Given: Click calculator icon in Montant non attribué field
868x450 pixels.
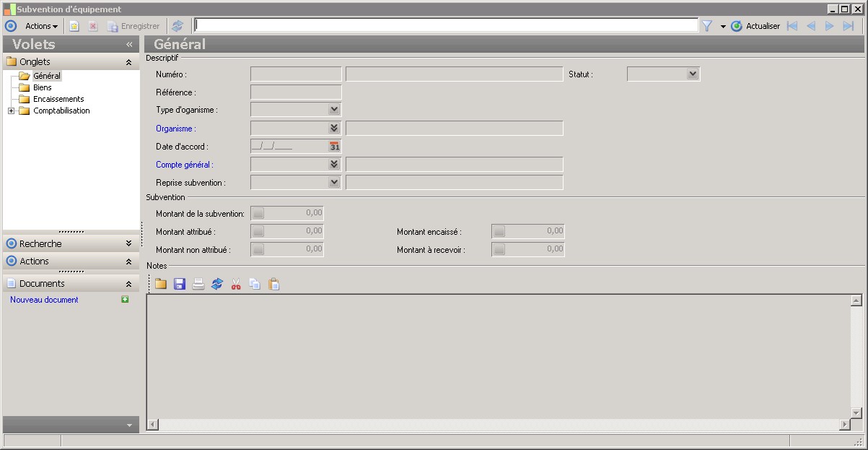Looking at the screenshot, I should coord(258,249).
